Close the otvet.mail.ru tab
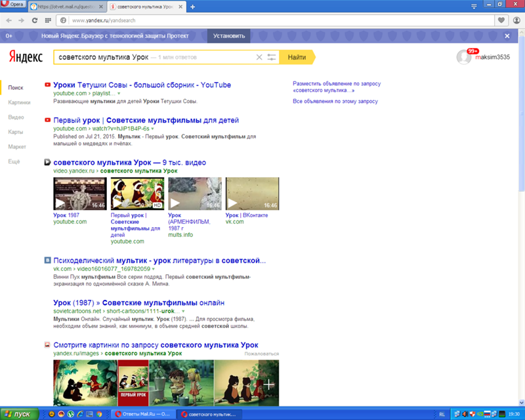This screenshot has height=420, width=525. (101, 7)
